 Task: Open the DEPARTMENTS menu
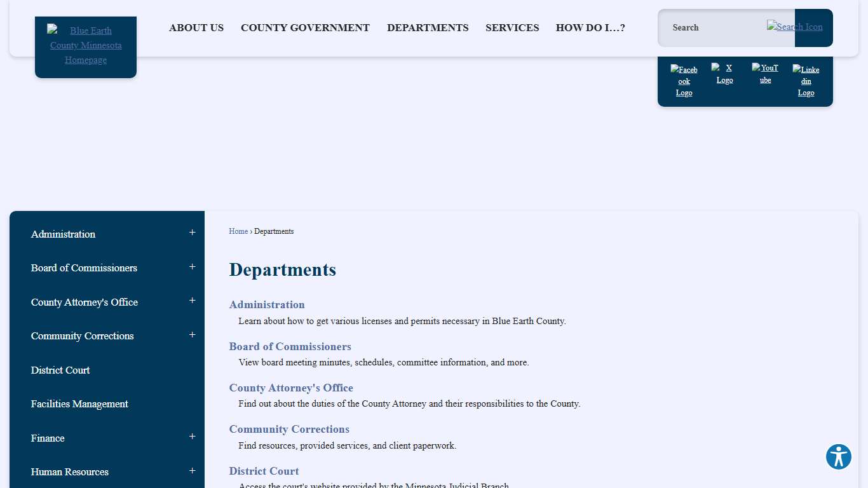tap(428, 27)
